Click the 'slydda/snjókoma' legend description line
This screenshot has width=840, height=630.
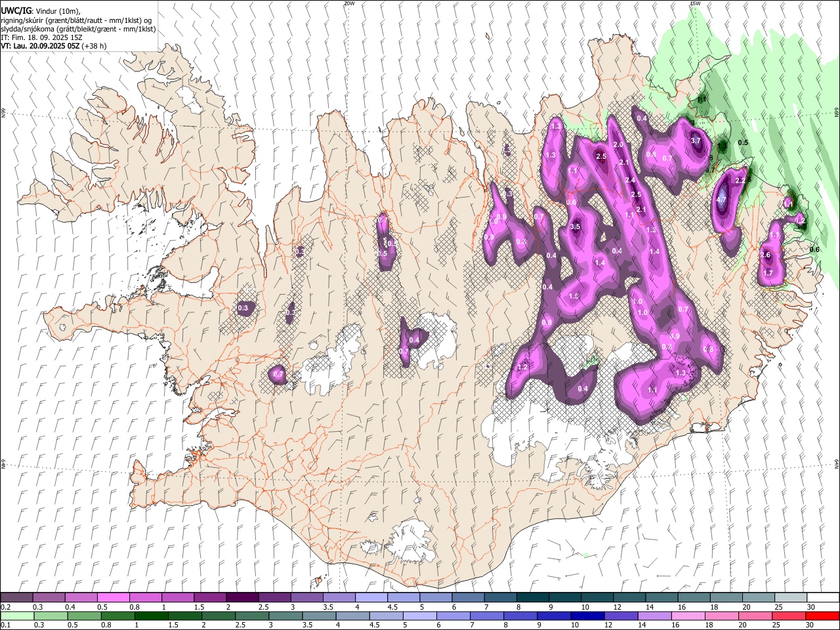(x=78, y=29)
